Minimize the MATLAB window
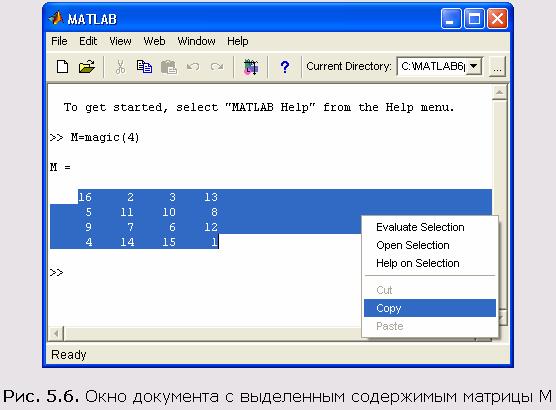Viewport: 556px width, 410px height. (451, 18)
